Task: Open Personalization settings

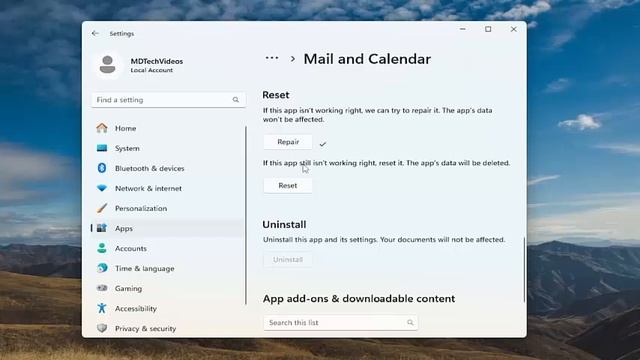Action: tap(168, 208)
